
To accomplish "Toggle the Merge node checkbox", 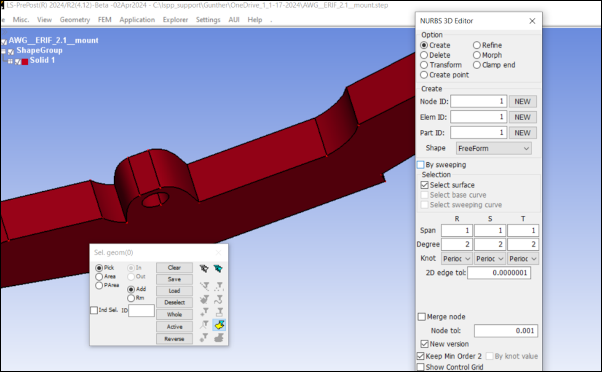I will coord(422,317).
